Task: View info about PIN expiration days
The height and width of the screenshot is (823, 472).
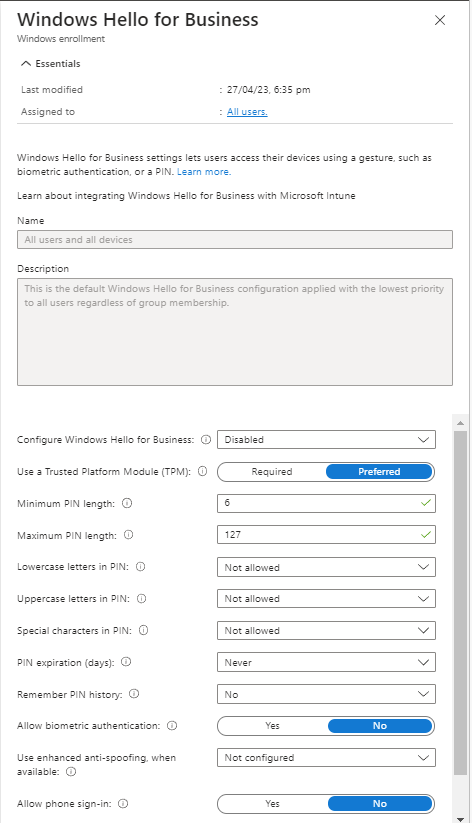Action: click(x=126, y=662)
